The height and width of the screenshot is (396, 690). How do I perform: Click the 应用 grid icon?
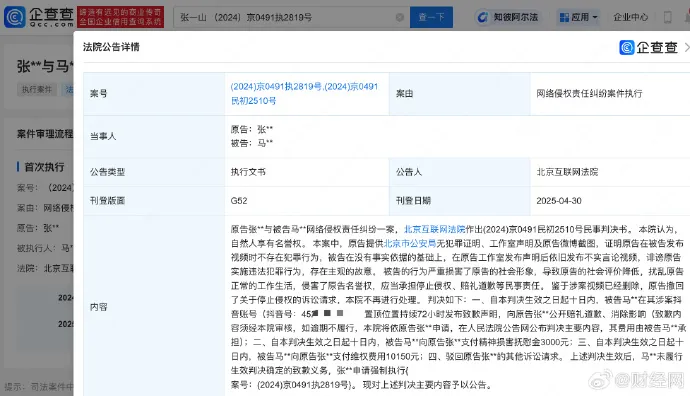(564, 17)
